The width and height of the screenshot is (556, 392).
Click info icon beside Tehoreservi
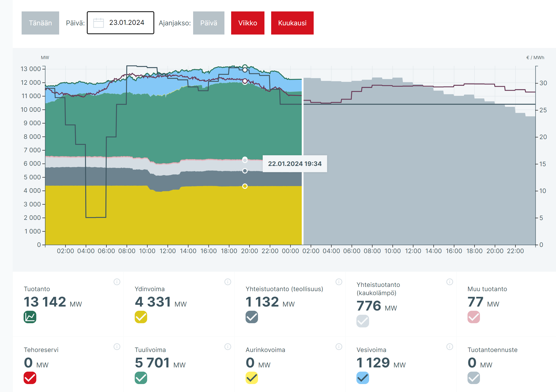coord(117,347)
